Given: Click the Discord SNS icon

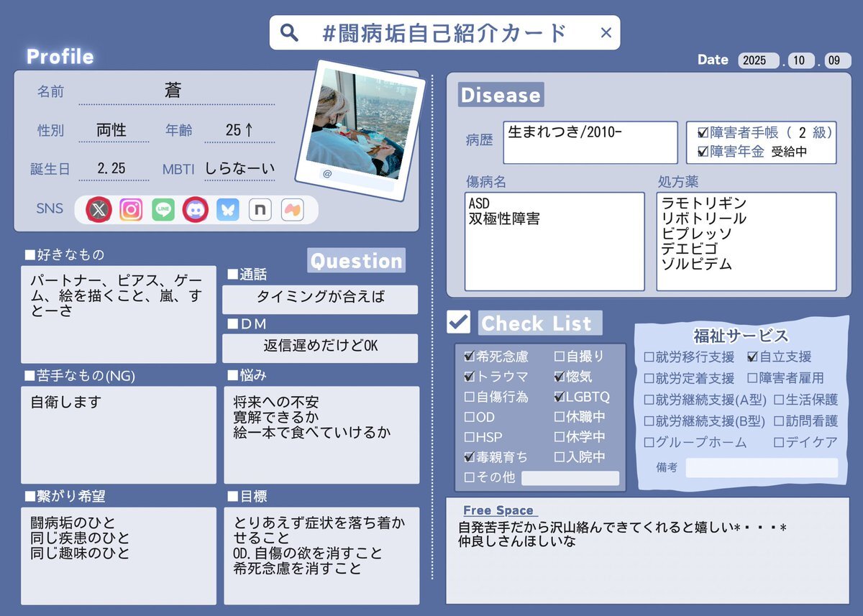Looking at the screenshot, I should (196, 209).
